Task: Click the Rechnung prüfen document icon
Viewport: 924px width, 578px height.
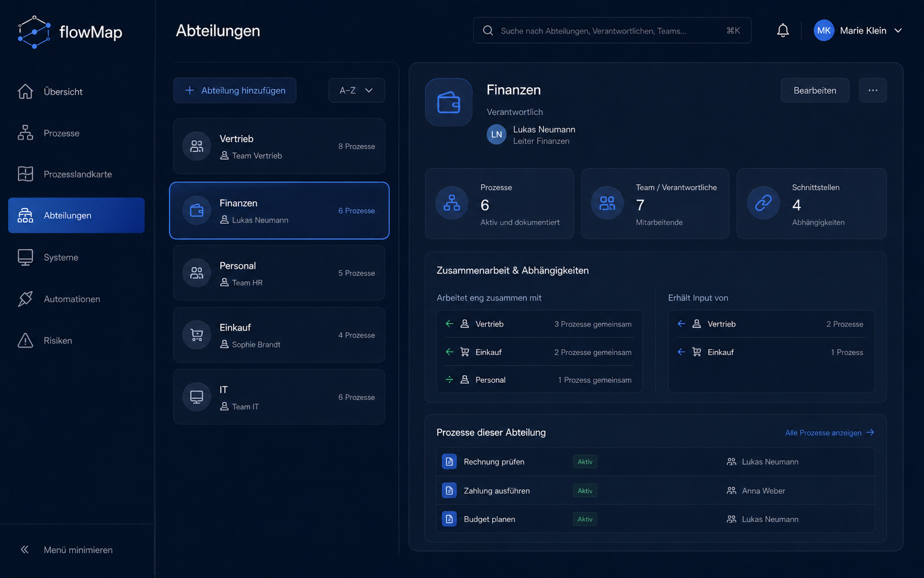Action: [449, 461]
